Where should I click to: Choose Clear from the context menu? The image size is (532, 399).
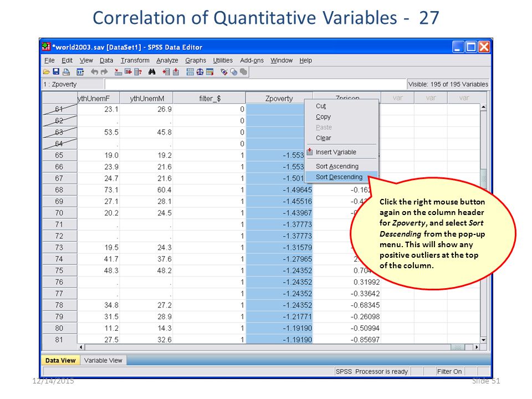[342, 138]
